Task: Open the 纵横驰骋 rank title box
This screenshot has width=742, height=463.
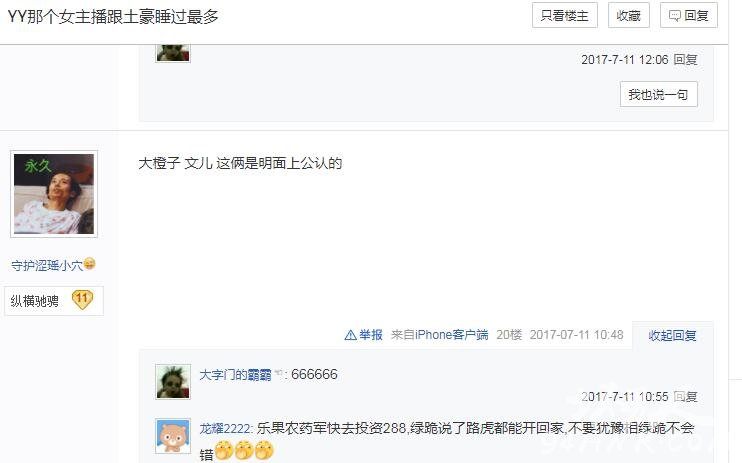Action: pyautogui.click(x=54, y=301)
